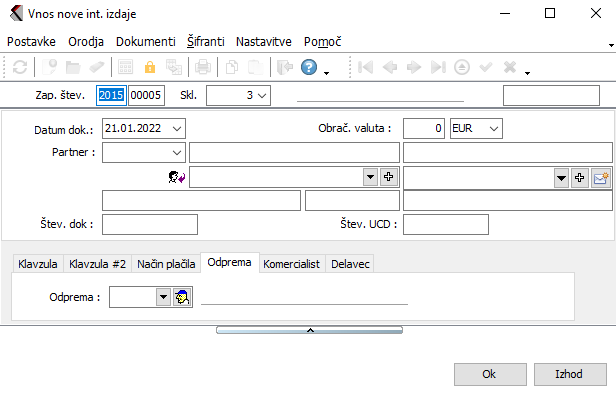Open the navigation toolbar overflow arrow
This screenshot has width=616, height=394.
click(528, 73)
